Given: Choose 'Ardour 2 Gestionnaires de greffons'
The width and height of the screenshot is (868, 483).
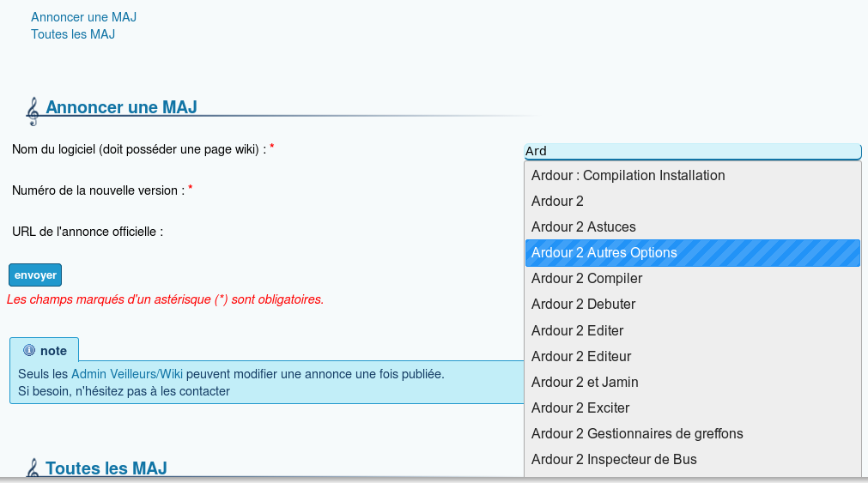Looking at the screenshot, I should pos(693,434).
